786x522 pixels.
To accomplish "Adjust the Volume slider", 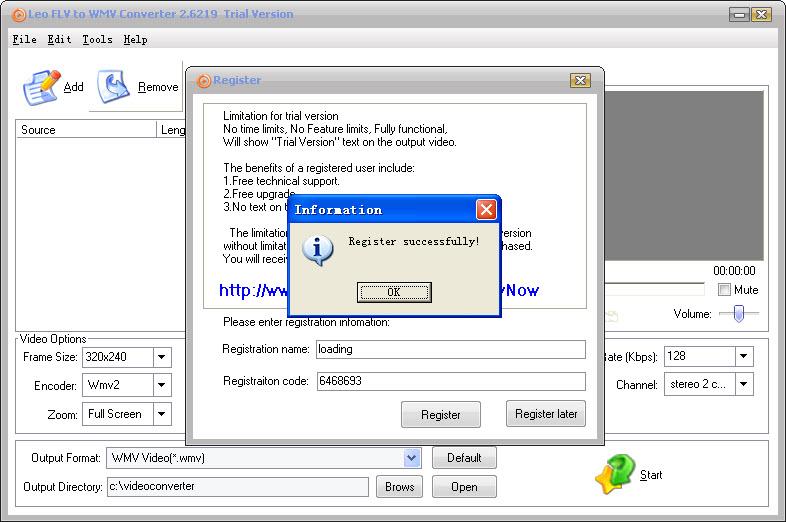I will pos(738,314).
